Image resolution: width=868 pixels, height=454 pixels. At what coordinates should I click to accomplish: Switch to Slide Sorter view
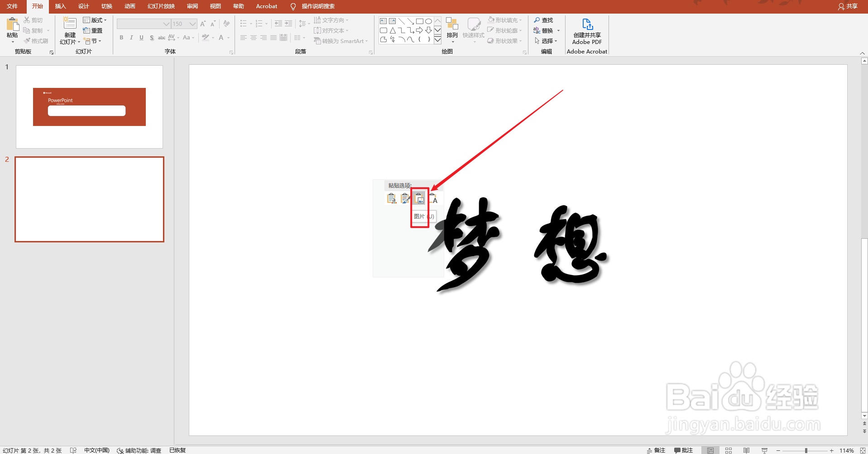728,450
